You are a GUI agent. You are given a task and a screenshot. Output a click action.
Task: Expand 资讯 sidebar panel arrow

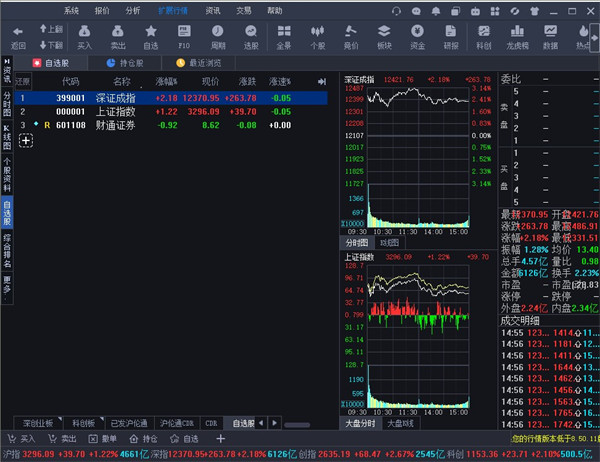pos(7,61)
